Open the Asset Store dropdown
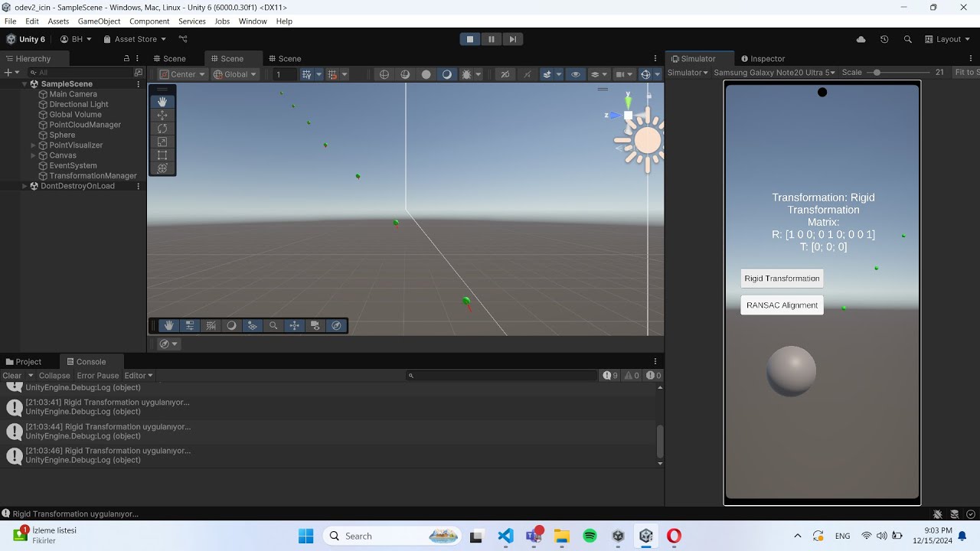The image size is (980, 551). [x=135, y=39]
